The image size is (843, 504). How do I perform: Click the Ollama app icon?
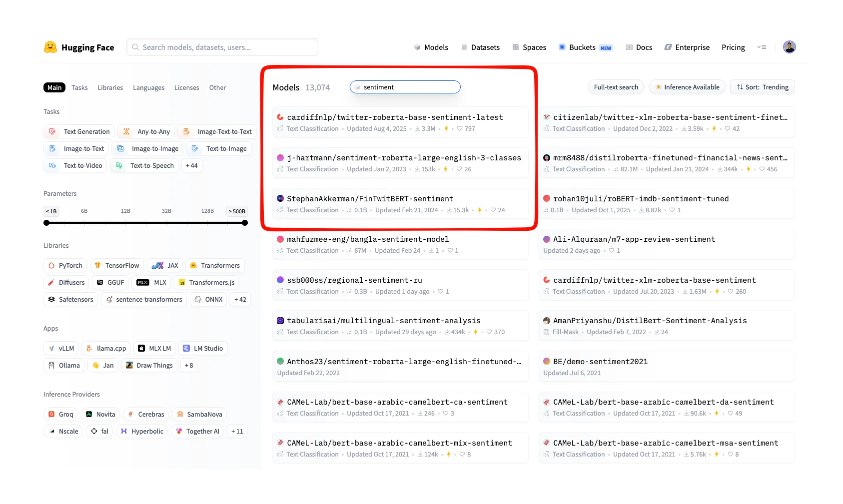(51, 365)
